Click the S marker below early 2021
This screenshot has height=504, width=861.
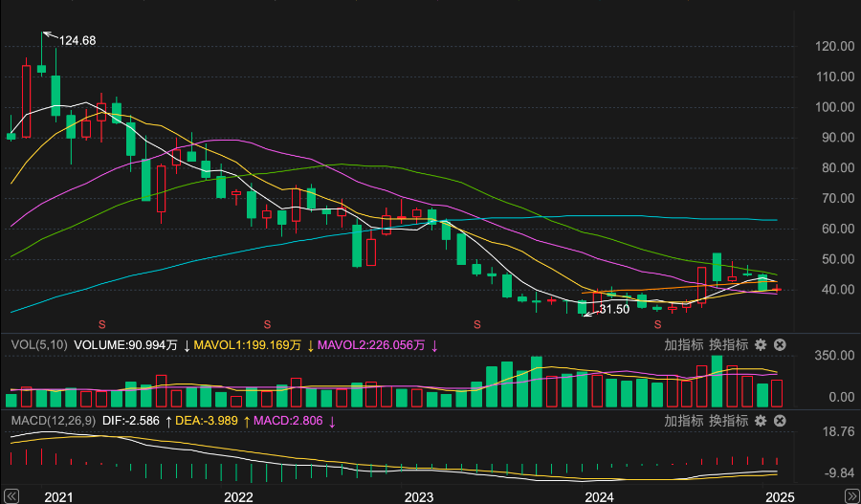click(x=101, y=325)
